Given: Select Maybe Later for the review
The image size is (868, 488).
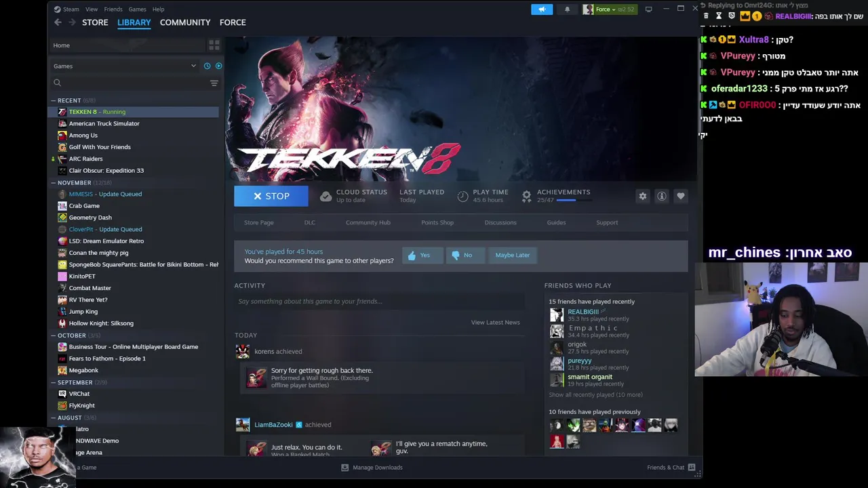Looking at the screenshot, I should tap(513, 255).
